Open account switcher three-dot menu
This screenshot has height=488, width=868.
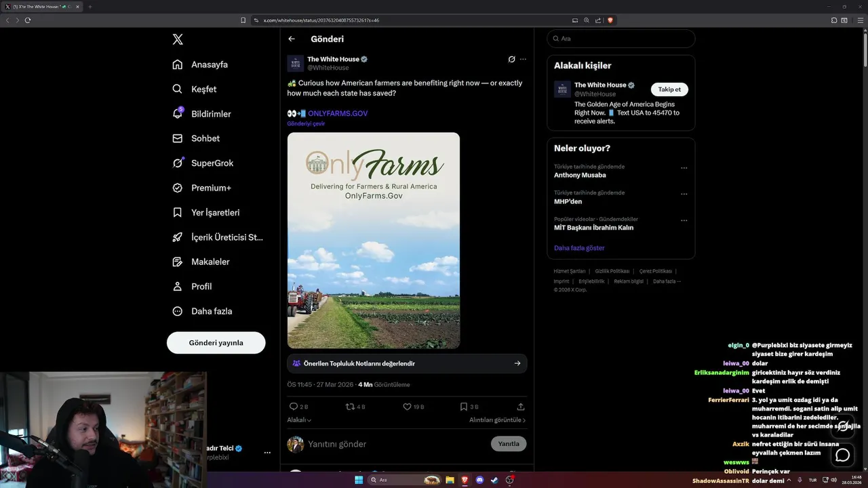point(267,452)
